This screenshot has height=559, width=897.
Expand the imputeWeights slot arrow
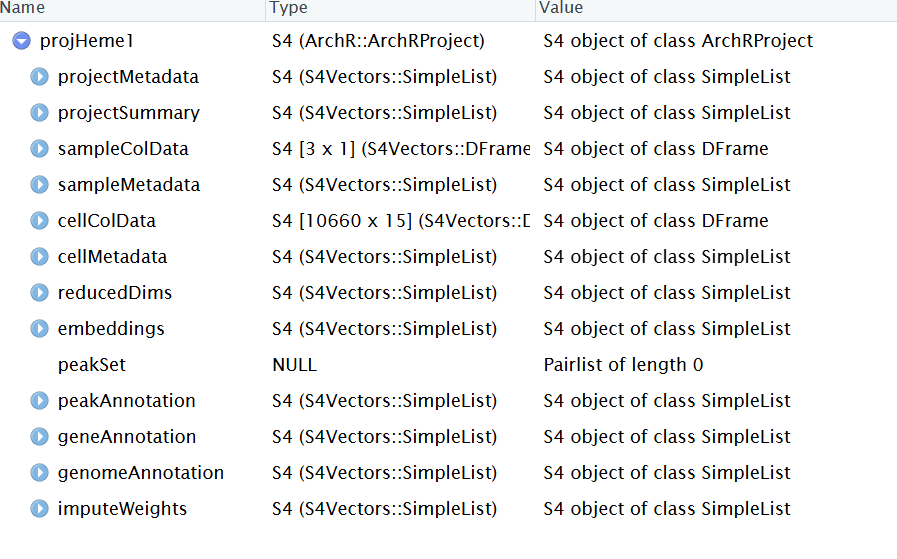(x=39, y=509)
